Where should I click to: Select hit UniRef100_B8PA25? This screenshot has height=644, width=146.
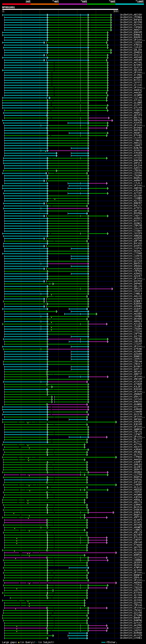tap(131, 120)
